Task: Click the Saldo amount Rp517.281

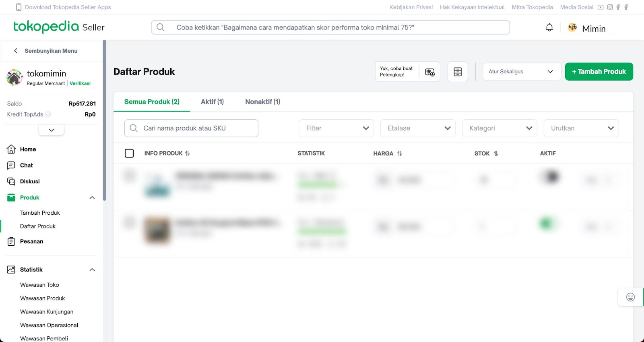Action: click(x=82, y=104)
